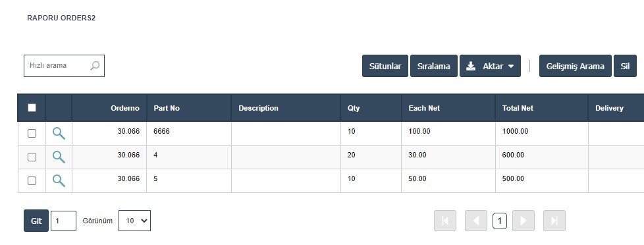The image size is (644, 245).
Task: Go to next page arrow
Action: pyautogui.click(x=523, y=221)
